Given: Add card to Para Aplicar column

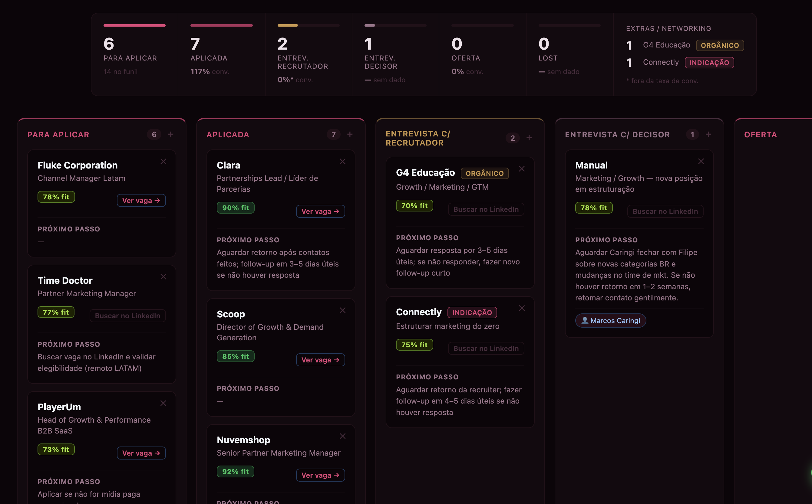Looking at the screenshot, I should click(x=170, y=134).
